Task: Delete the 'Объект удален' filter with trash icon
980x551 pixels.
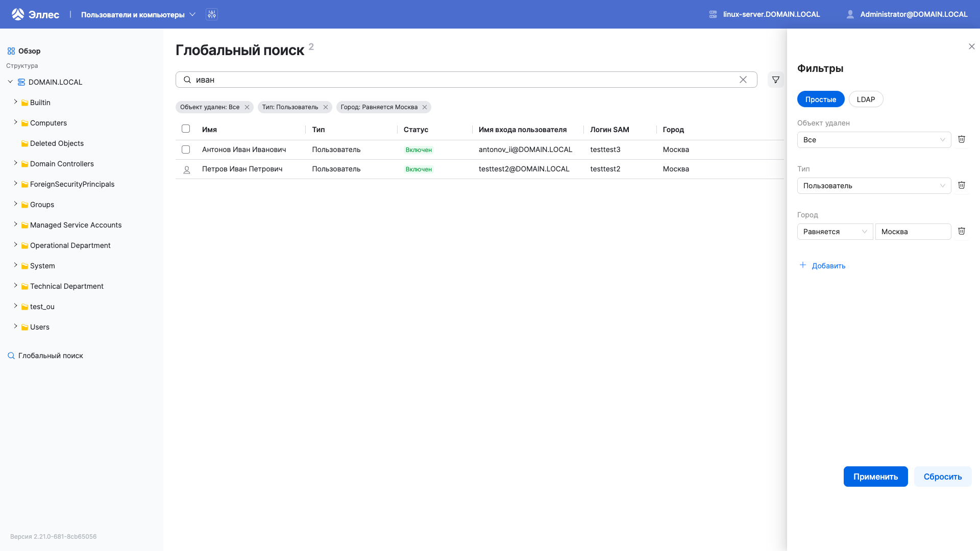Action: (x=962, y=139)
